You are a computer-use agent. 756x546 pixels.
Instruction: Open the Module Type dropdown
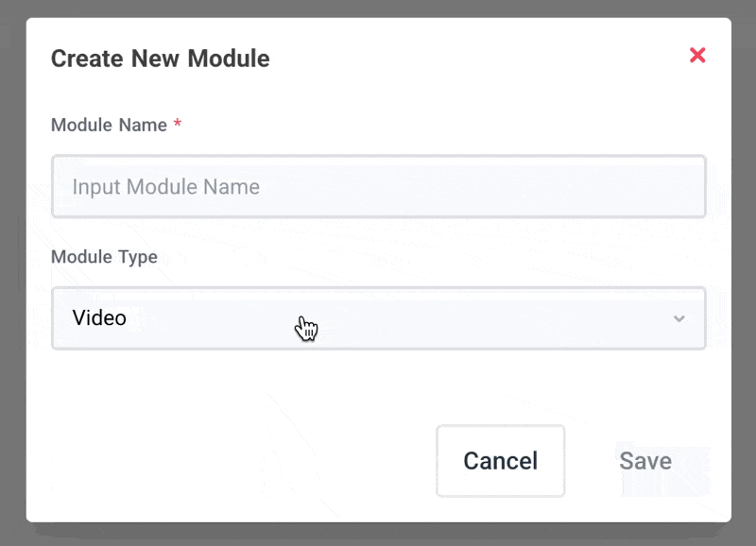378,318
